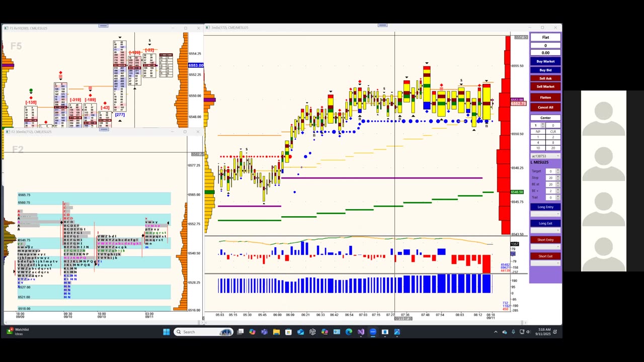Click the Sell Market button
This screenshot has width=644, height=362.
click(545, 86)
